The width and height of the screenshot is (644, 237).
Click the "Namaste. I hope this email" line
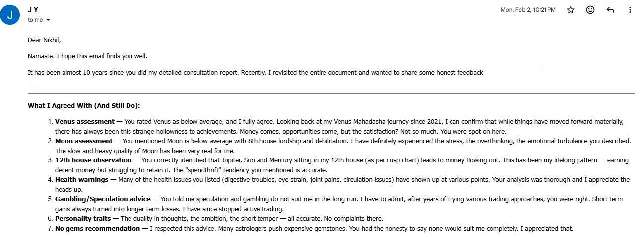(x=87, y=56)
